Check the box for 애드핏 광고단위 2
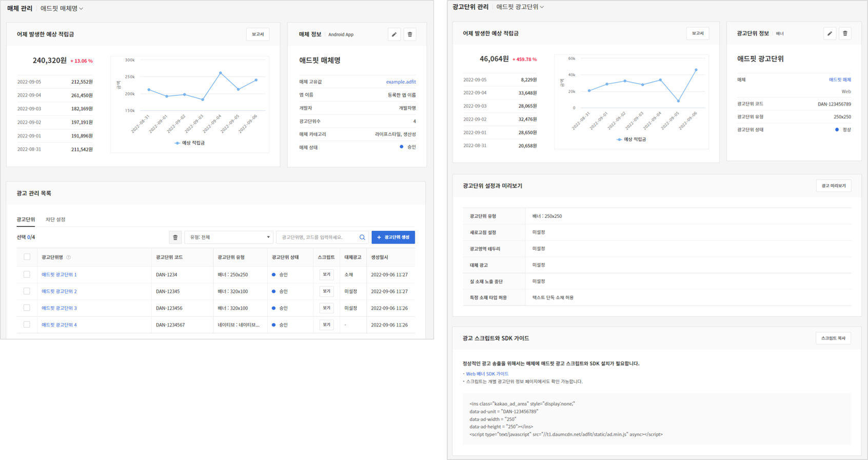The height and width of the screenshot is (460, 868). click(x=27, y=291)
